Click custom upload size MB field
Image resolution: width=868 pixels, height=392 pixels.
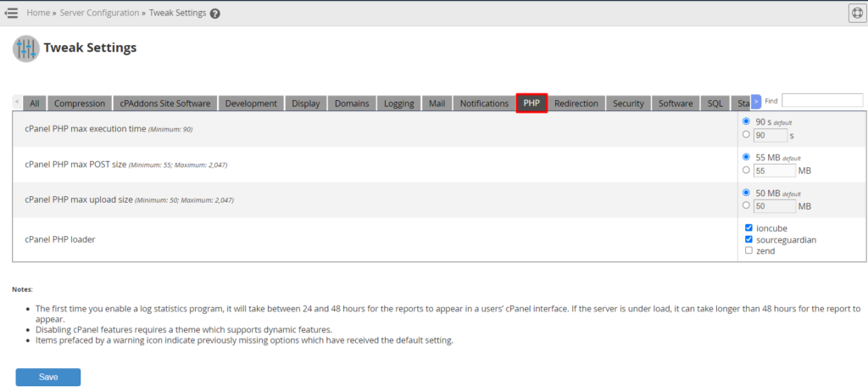point(775,206)
